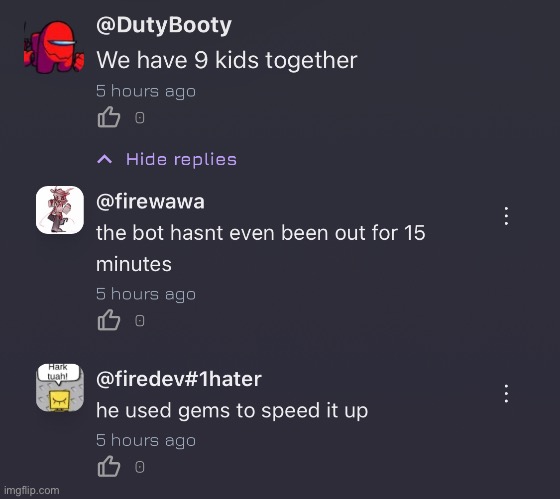Image resolution: width=560 pixels, height=499 pixels.
Task: Open the @firewawa username link
Action: pyautogui.click(x=150, y=201)
